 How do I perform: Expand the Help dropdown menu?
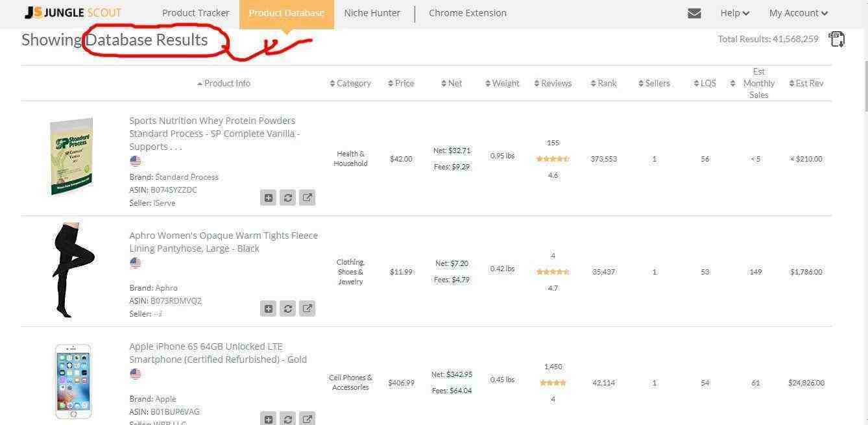point(734,13)
